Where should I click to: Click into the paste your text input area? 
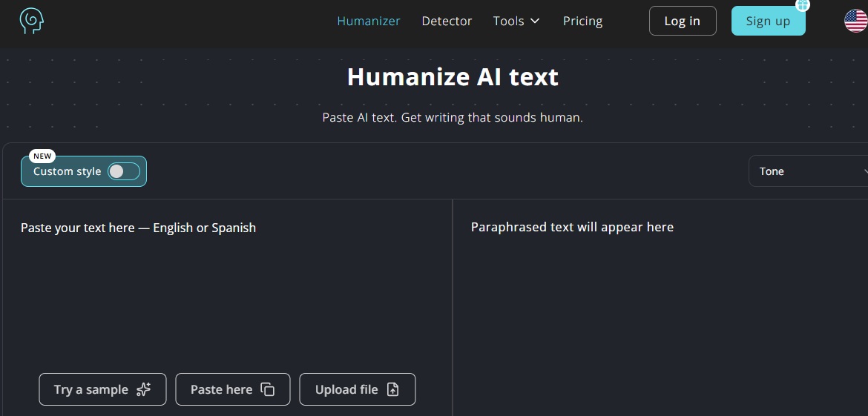coord(228,288)
